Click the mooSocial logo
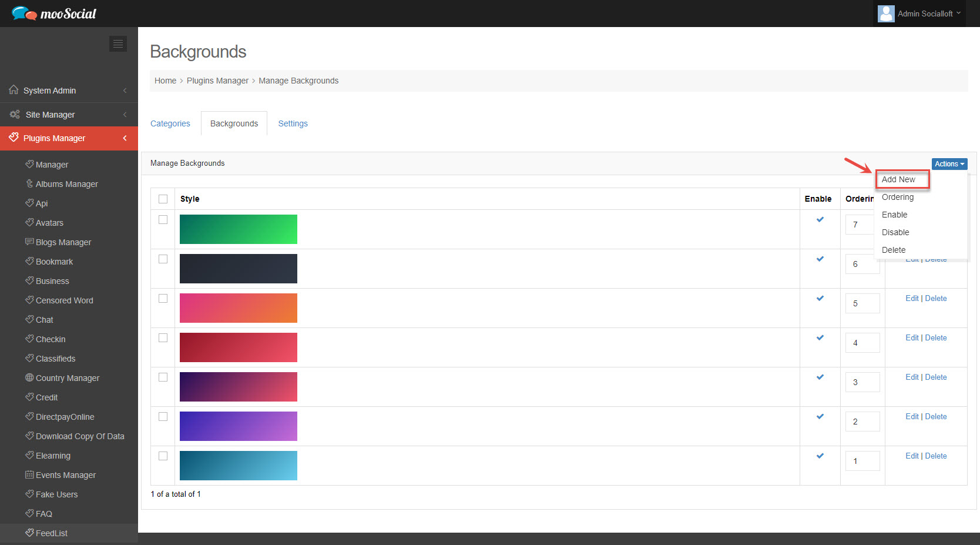980x545 pixels. coord(53,13)
